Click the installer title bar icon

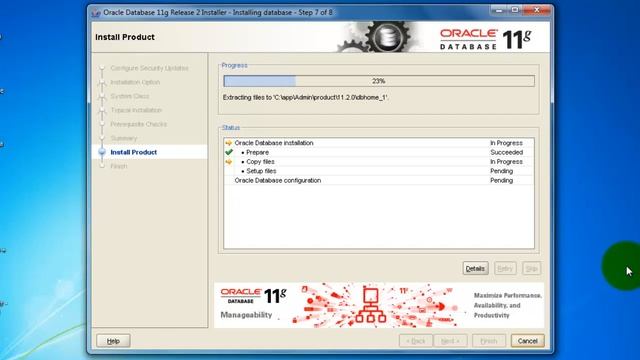pos(96,13)
